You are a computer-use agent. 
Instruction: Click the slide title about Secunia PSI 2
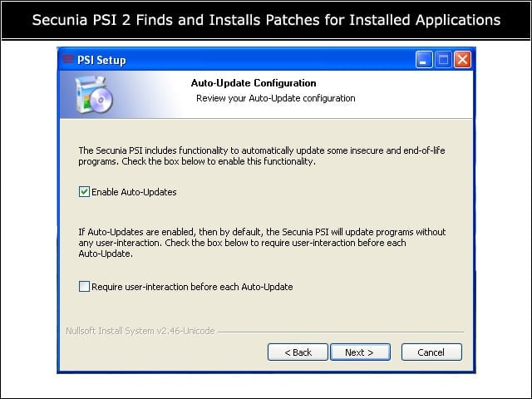tap(266, 20)
